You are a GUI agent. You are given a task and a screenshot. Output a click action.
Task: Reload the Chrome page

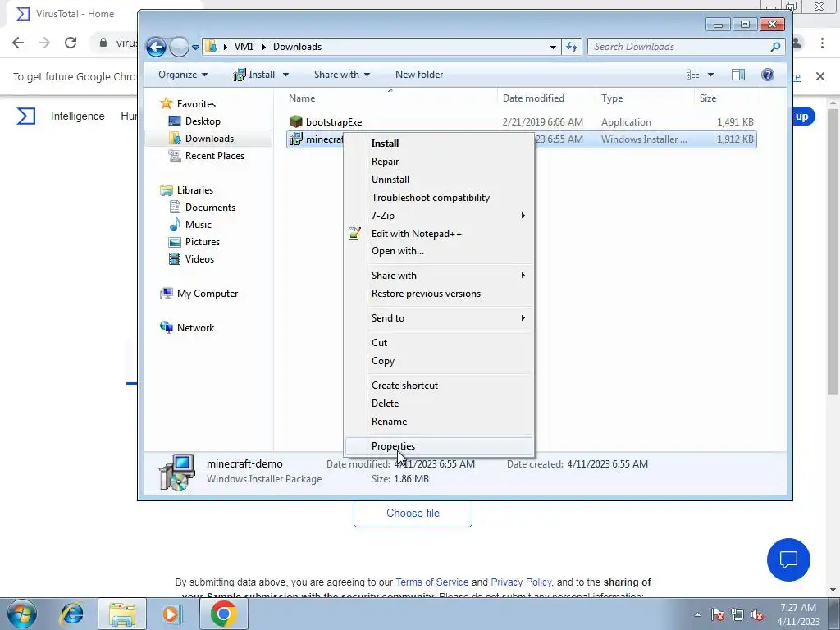tap(71, 43)
